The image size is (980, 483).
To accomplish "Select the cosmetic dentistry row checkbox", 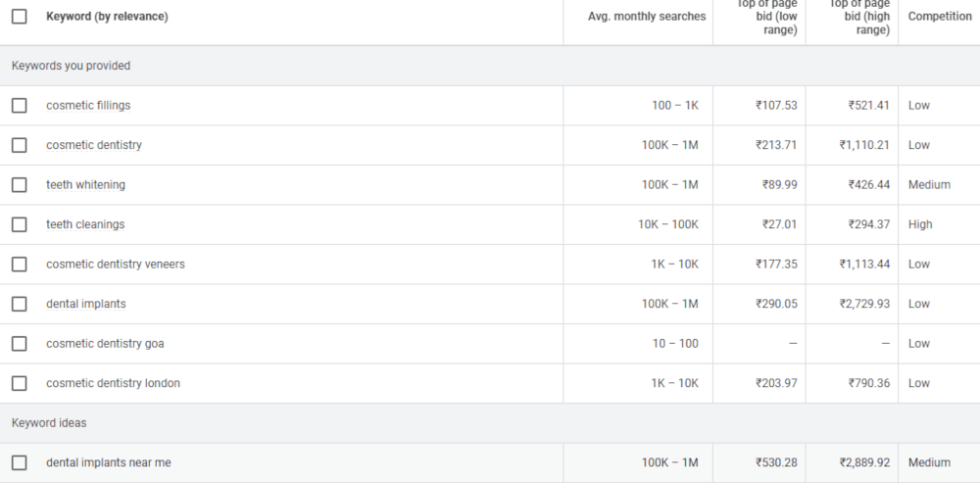I will coord(19,145).
